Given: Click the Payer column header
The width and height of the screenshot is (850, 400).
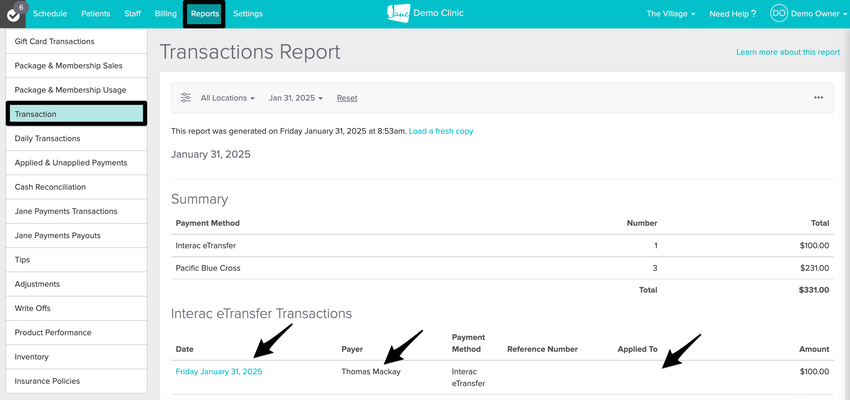Looking at the screenshot, I should click(352, 349).
